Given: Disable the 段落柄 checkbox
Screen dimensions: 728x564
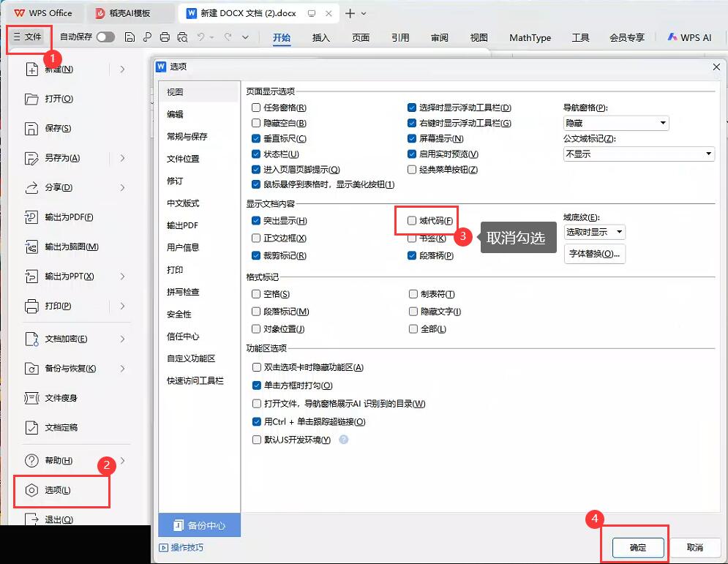Looking at the screenshot, I should [413, 256].
